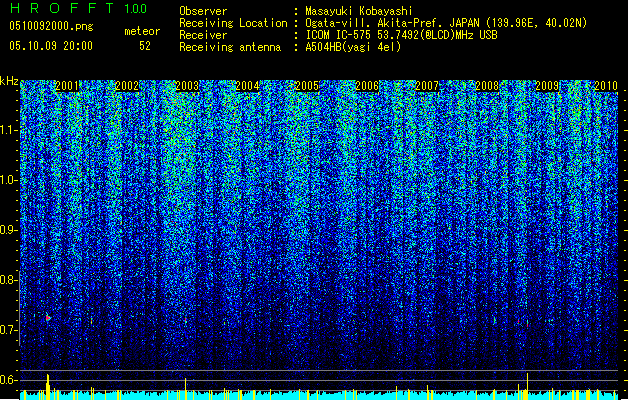The image size is (629, 400).
Task: Click the kHz unit label
Action: (x=9, y=81)
